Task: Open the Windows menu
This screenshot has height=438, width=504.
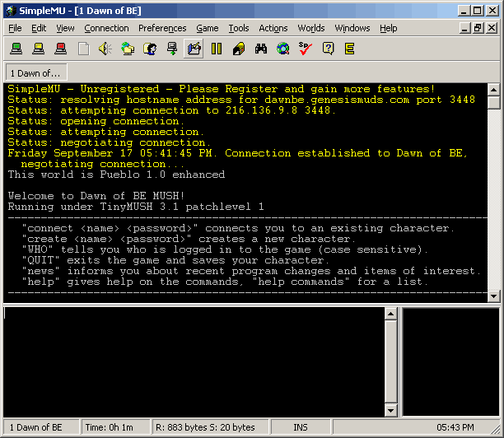Action: (352, 28)
